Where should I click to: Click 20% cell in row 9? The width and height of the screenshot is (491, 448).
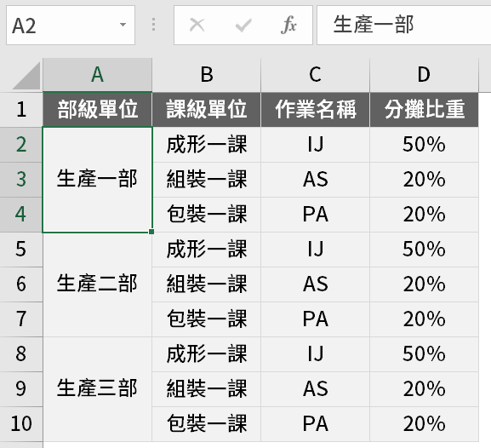(x=424, y=389)
